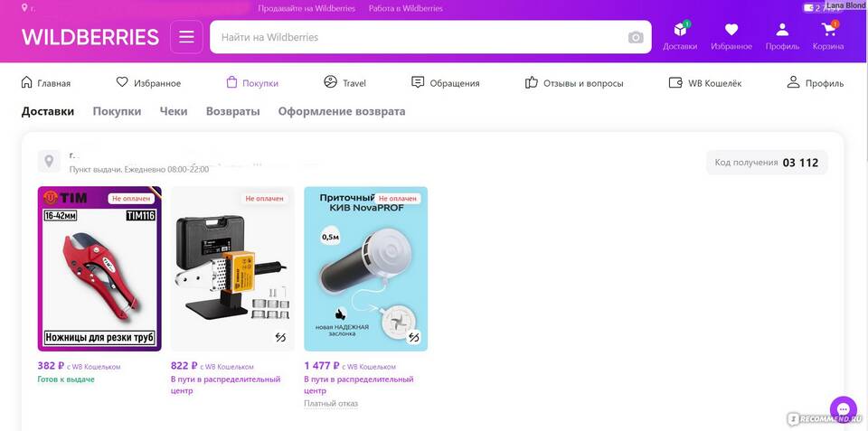Click the camera search-by-photo icon
This screenshot has height=431, width=868.
[636, 37]
